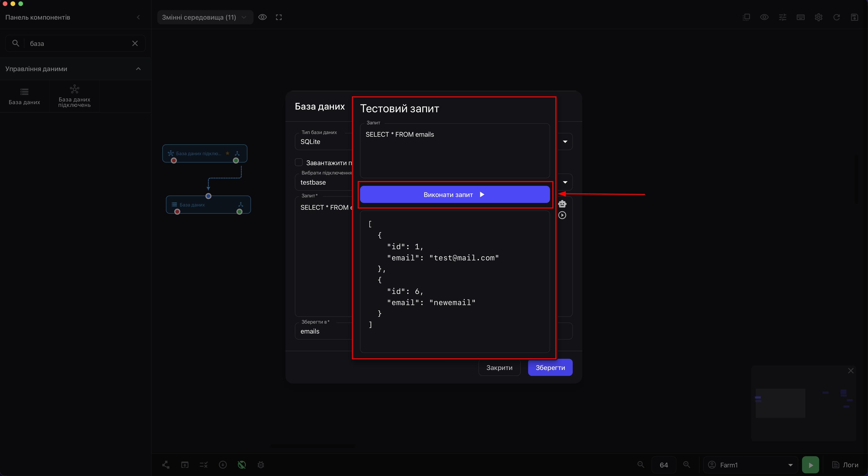868x476 pixels.
Task: Toggle the green crossed globe icon
Action: coord(242,465)
